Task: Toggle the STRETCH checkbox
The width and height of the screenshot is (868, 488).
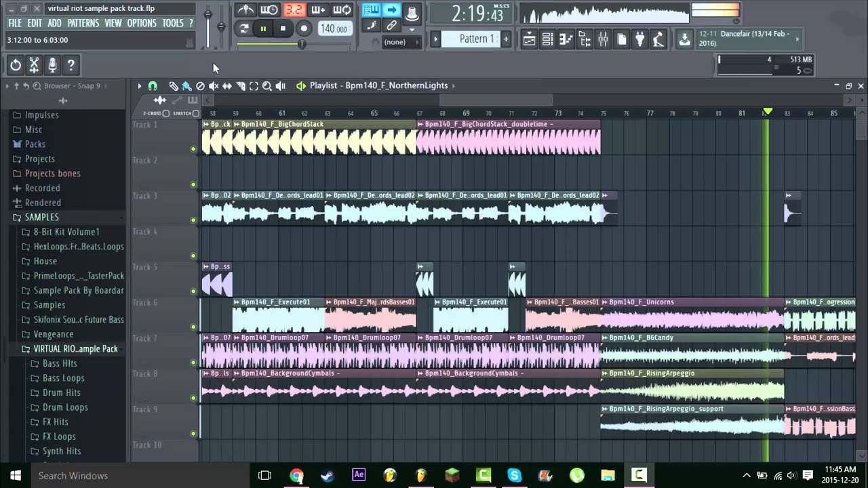Action: [196, 113]
